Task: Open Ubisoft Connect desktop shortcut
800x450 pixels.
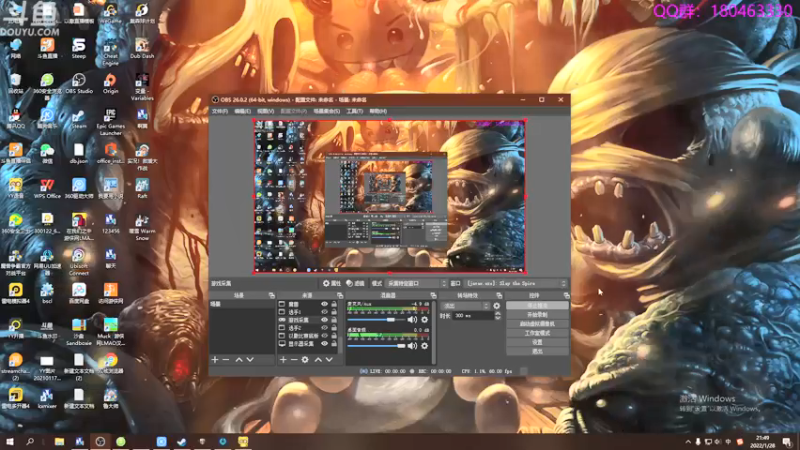Action: [x=79, y=262]
